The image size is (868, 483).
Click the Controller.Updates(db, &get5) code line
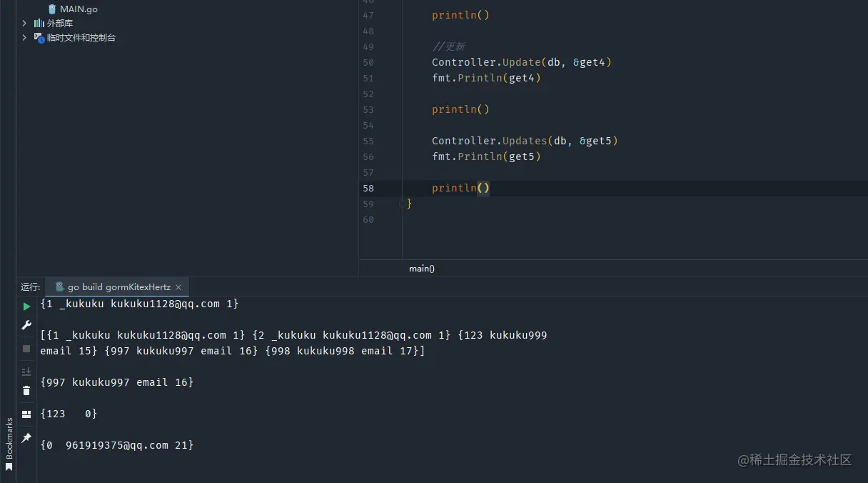point(525,141)
